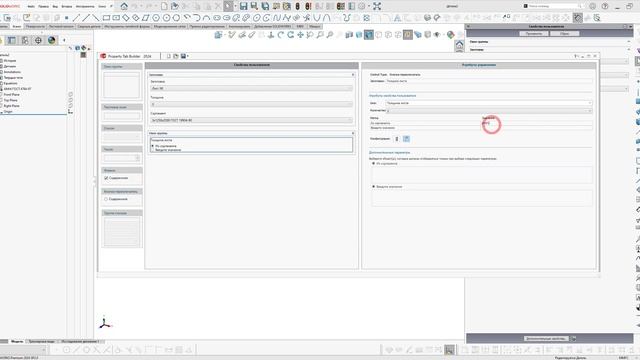Screen dimensions: 640x360
Task: Switch to the Модель bottom tab
Action: (17, 341)
